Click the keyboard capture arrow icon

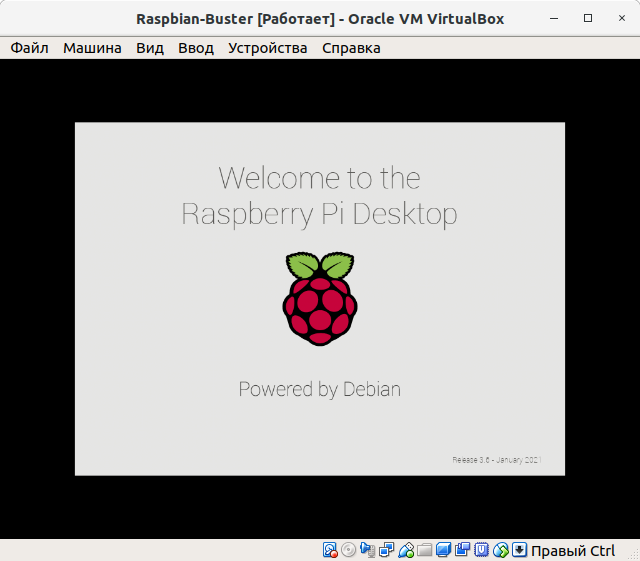519,550
